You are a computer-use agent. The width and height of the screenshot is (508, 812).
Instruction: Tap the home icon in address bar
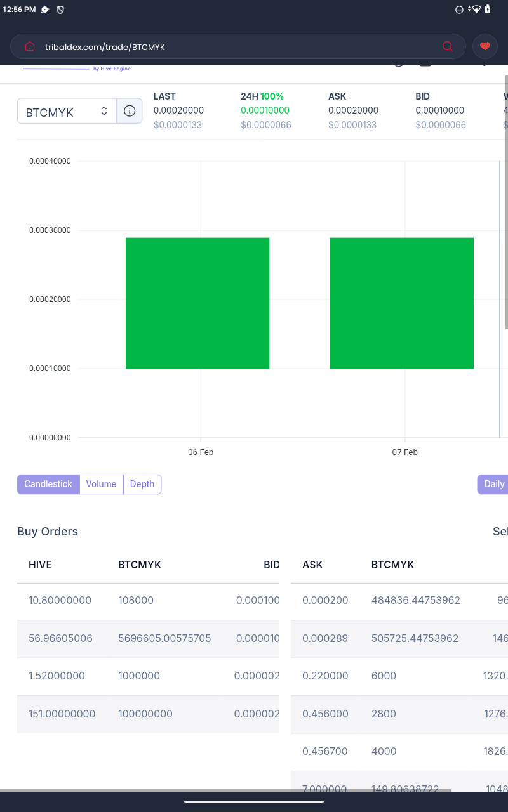pyautogui.click(x=29, y=46)
